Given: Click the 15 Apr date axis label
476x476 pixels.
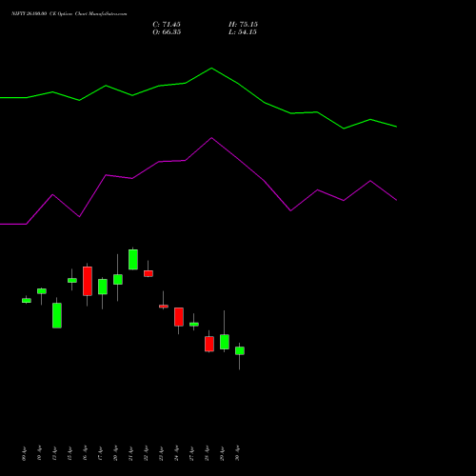Looking at the screenshot, I should pos(70,454).
